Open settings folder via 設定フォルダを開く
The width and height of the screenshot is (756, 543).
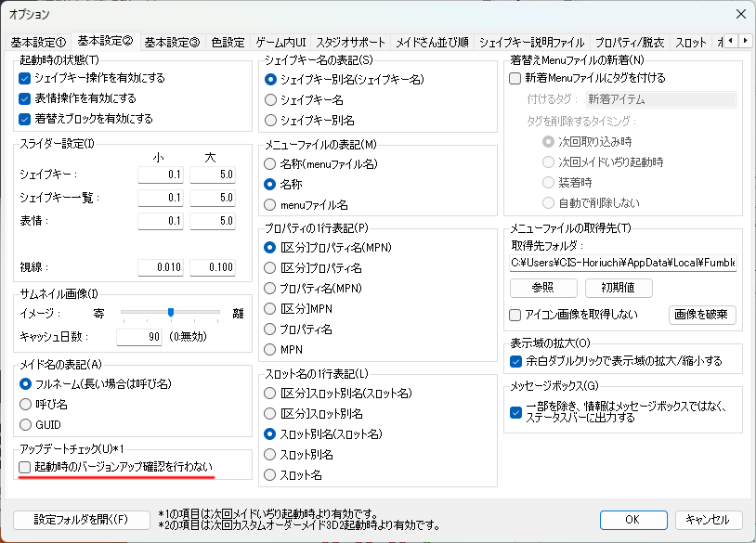[80, 519]
